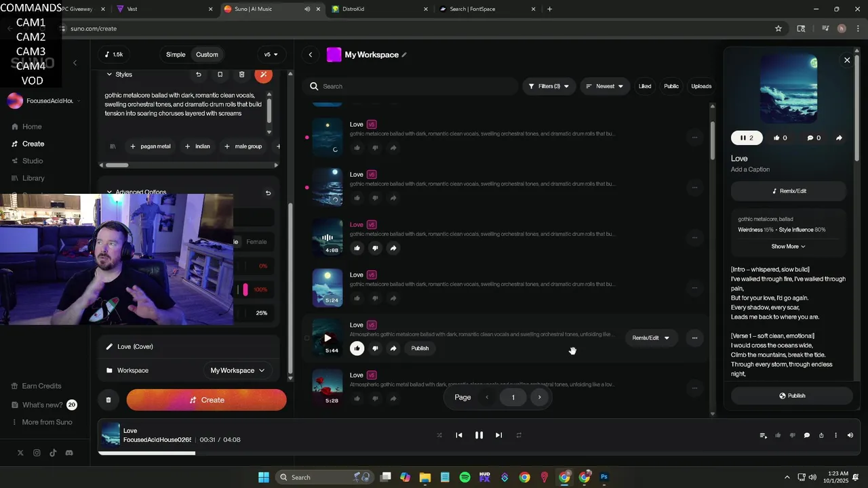
Task: Click Remix/Edit in the song details panel
Action: [x=789, y=191]
